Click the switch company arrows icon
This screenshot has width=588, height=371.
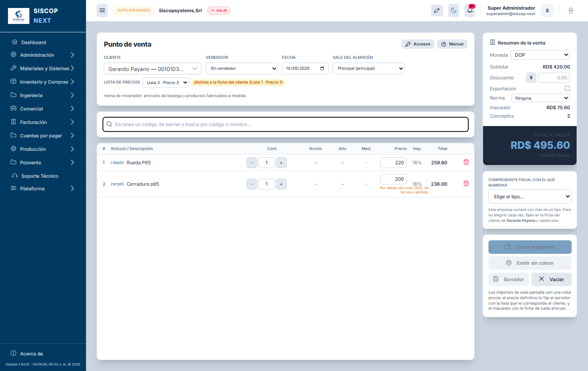pyautogui.click(x=437, y=11)
